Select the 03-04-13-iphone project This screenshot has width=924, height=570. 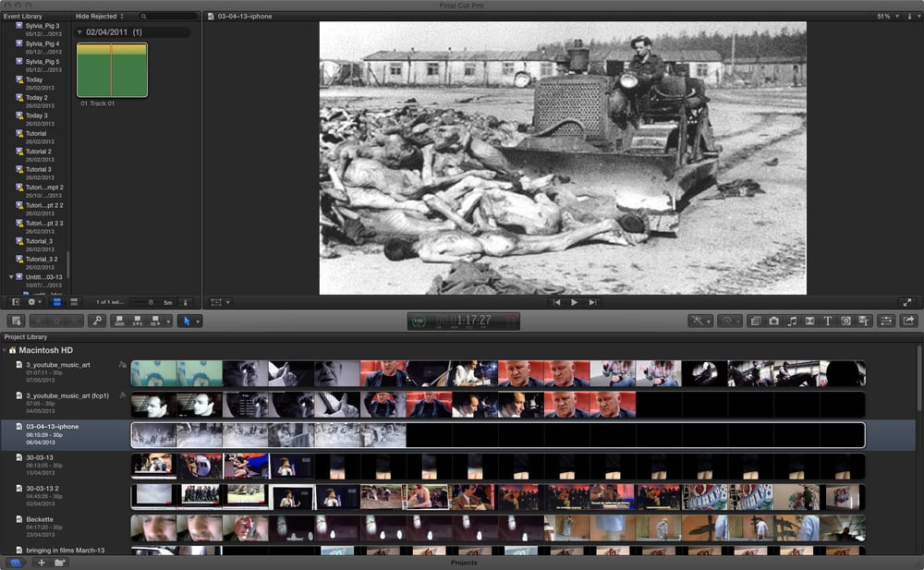54,427
